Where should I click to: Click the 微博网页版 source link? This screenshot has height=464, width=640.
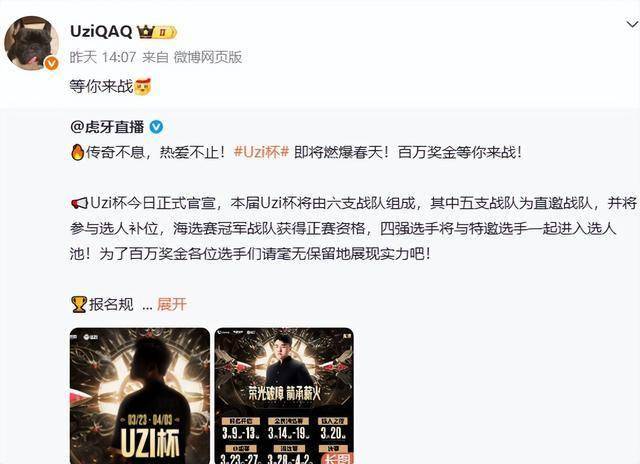click(x=208, y=57)
